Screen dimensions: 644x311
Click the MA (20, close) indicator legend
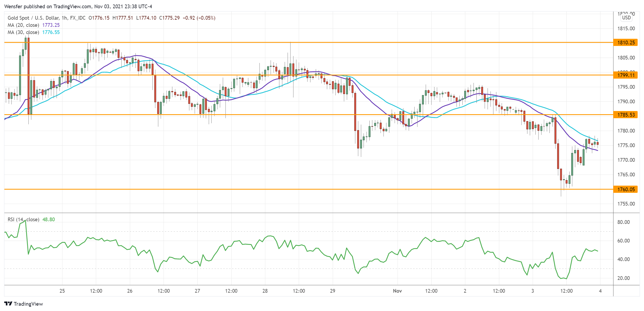point(23,25)
